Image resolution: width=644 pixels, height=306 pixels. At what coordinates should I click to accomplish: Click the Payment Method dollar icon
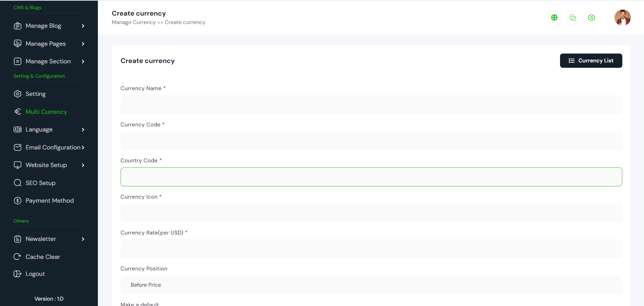17,201
